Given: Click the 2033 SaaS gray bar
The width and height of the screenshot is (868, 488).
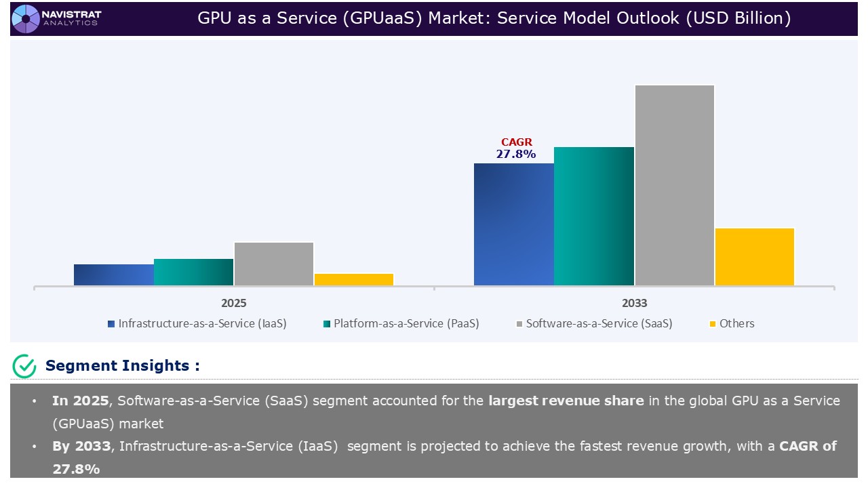Looking at the screenshot, I should (x=674, y=185).
